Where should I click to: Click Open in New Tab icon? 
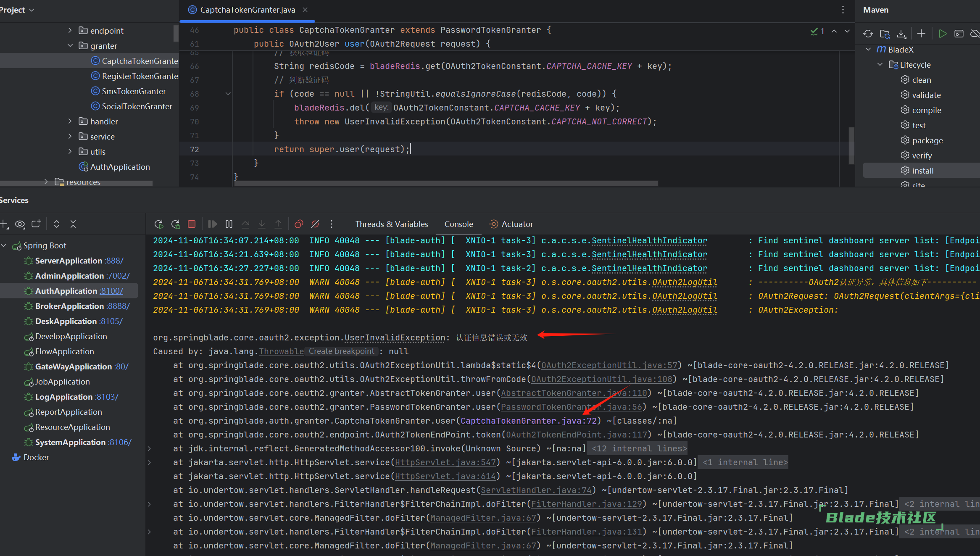pyautogui.click(x=36, y=224)
